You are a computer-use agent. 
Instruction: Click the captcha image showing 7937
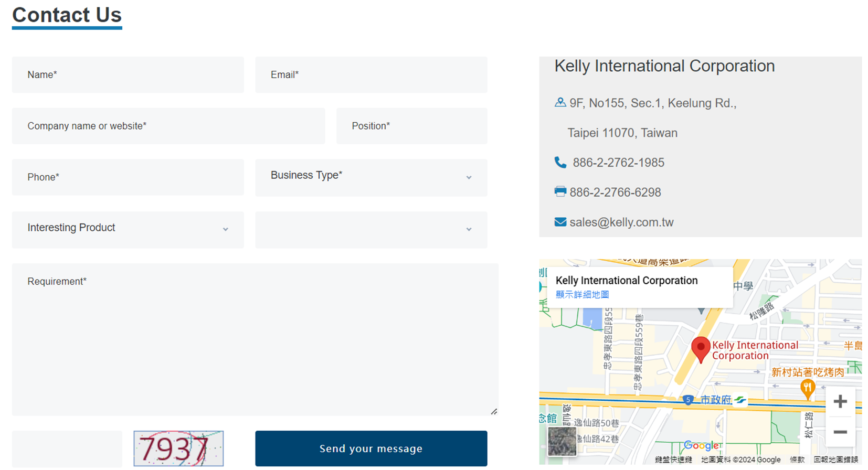pyautogui.click(x=178, y=448)
